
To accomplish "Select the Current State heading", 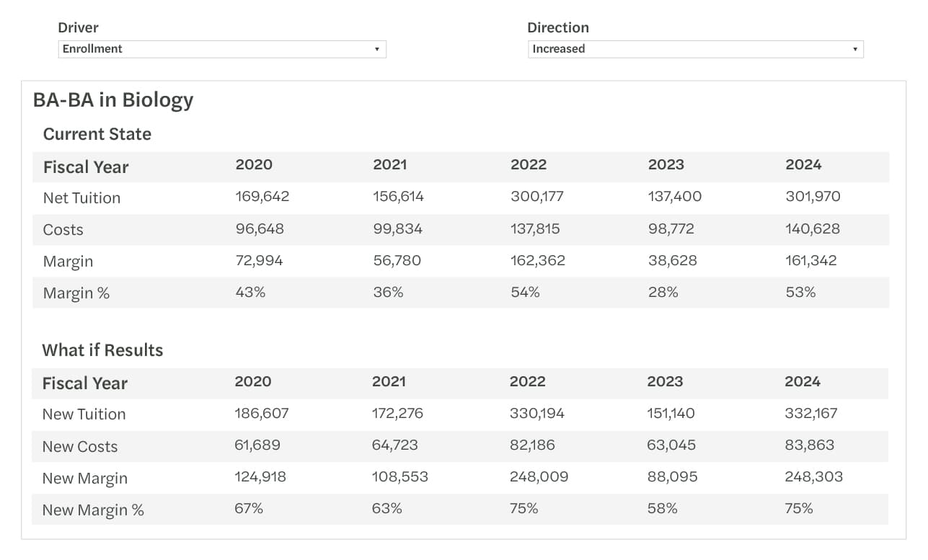I will point(97,135).
